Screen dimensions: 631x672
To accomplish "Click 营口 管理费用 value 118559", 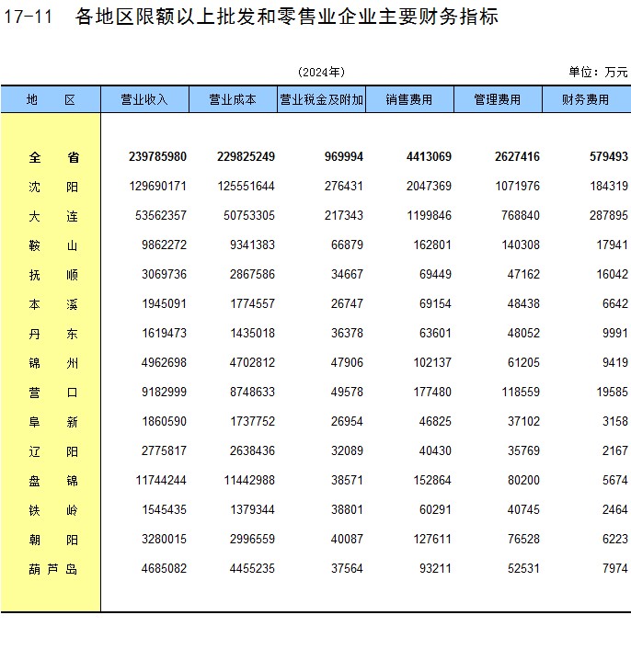I will pyautogui.click(x=518, y=393).
